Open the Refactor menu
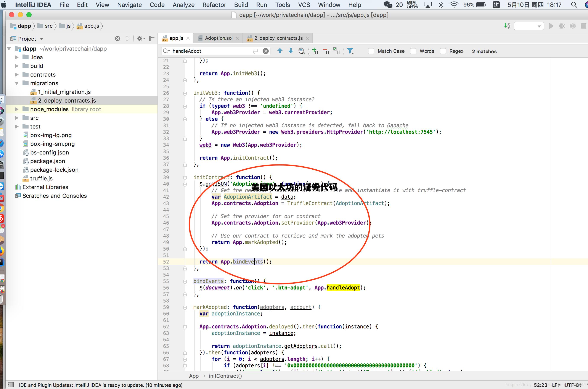This screenshot has height=389, width=588. tap(214, 5)
